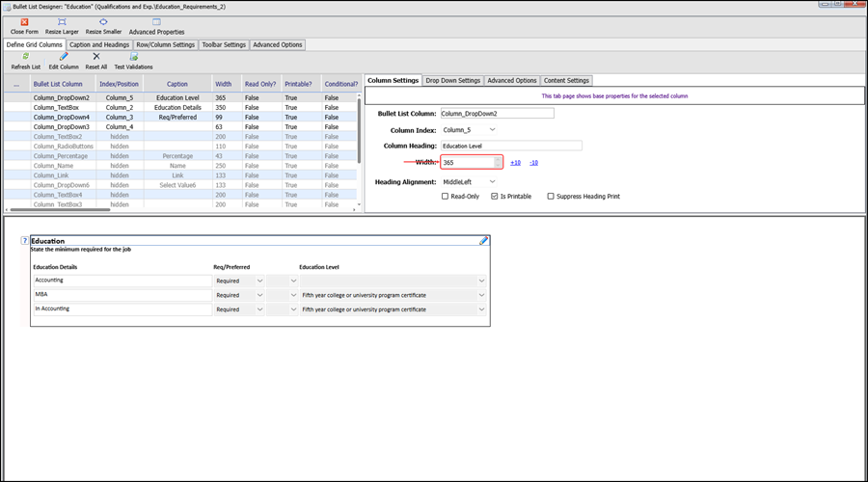Click the Edit Column pencil icon

click(x=64, y=57)
